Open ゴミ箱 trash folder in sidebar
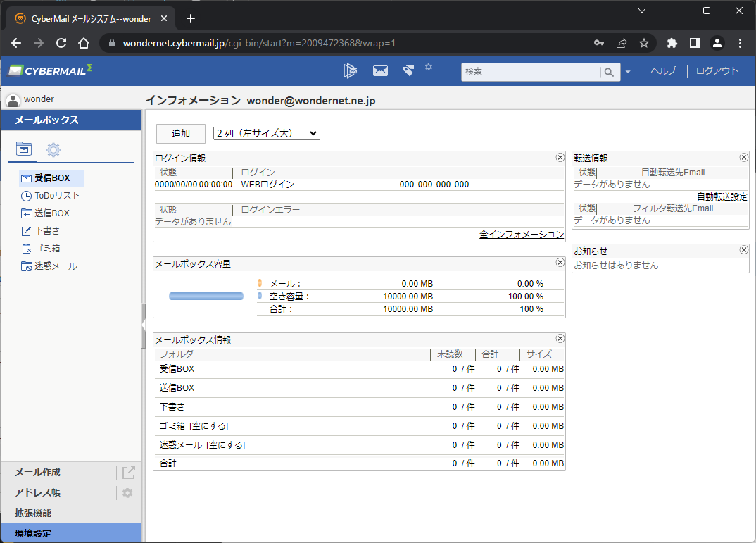 point(47,249)
